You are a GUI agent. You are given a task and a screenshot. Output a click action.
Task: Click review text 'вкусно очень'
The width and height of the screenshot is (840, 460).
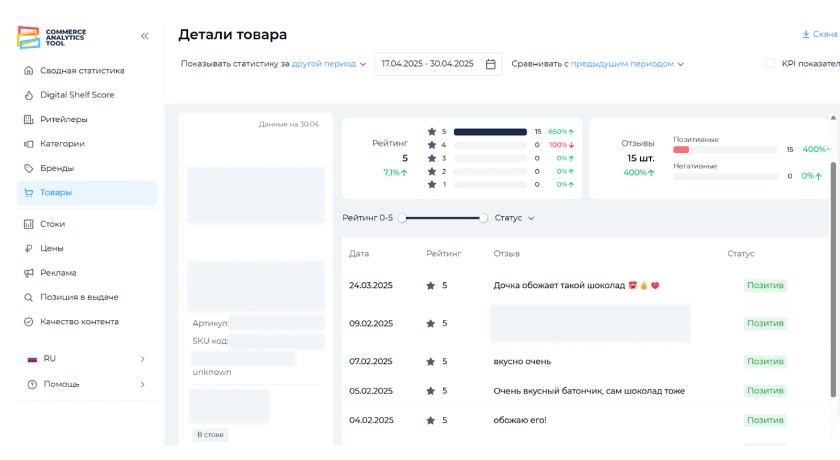(x=522, y=362)
